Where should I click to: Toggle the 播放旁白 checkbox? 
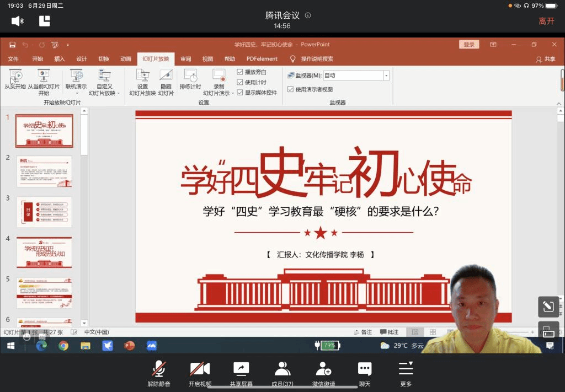coord(240,72)
